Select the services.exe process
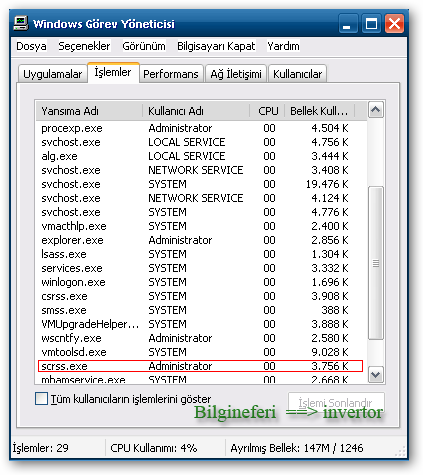 coord(200,268)
